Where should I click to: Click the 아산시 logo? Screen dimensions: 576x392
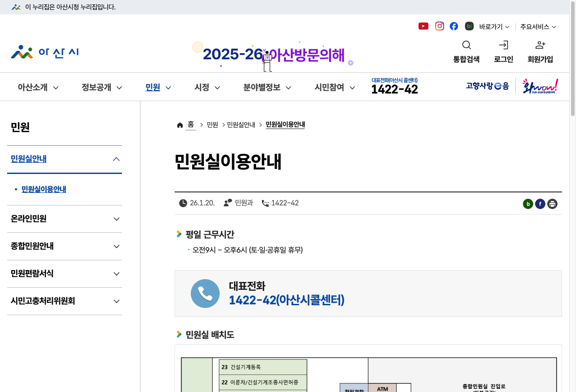coord(45,52)
